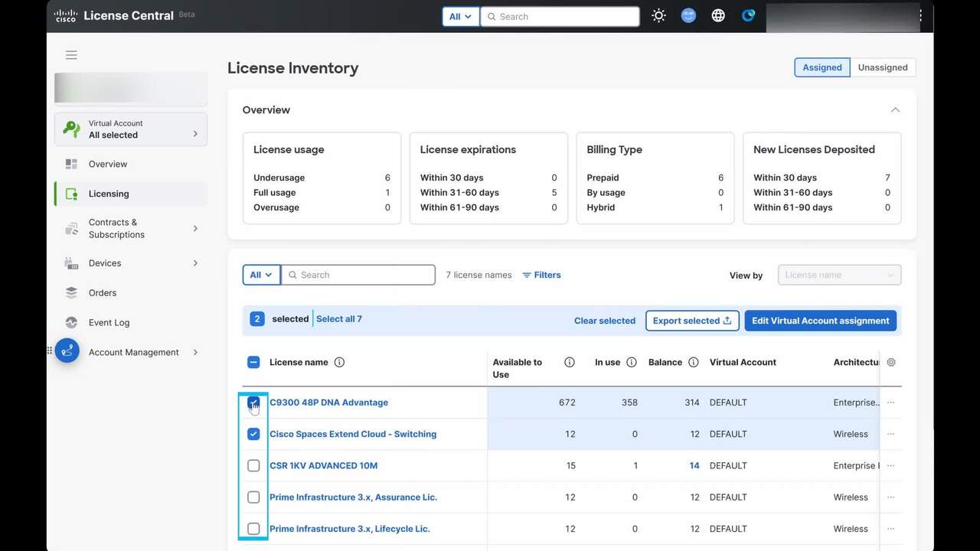The width and height of the screenshot is (980, 551).
Task: Click the top header Search field
Action: 560,16
